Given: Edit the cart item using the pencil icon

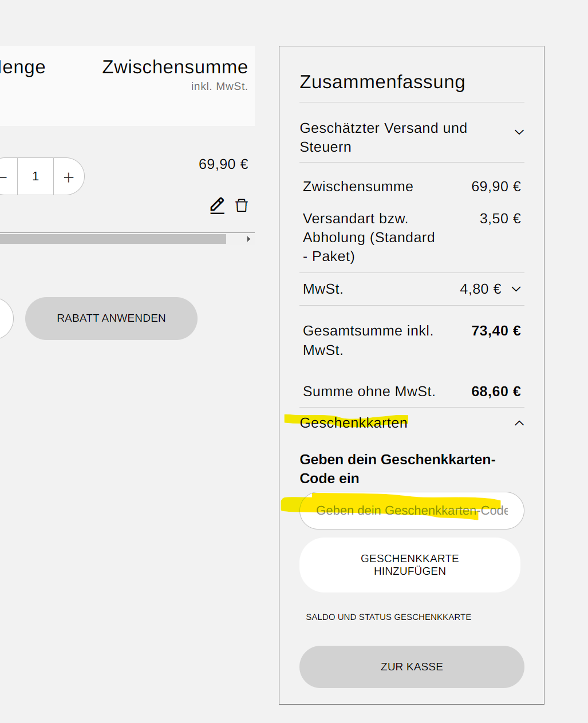Looking at the screenshot, I should 217,206.
